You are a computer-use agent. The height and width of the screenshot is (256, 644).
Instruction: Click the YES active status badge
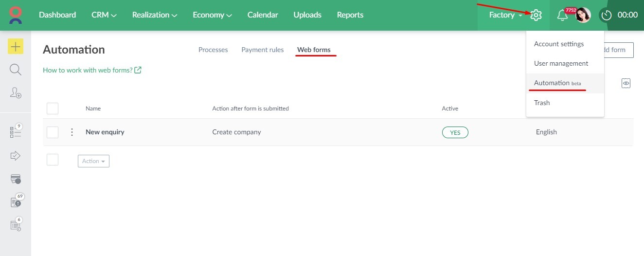[455, 132]
